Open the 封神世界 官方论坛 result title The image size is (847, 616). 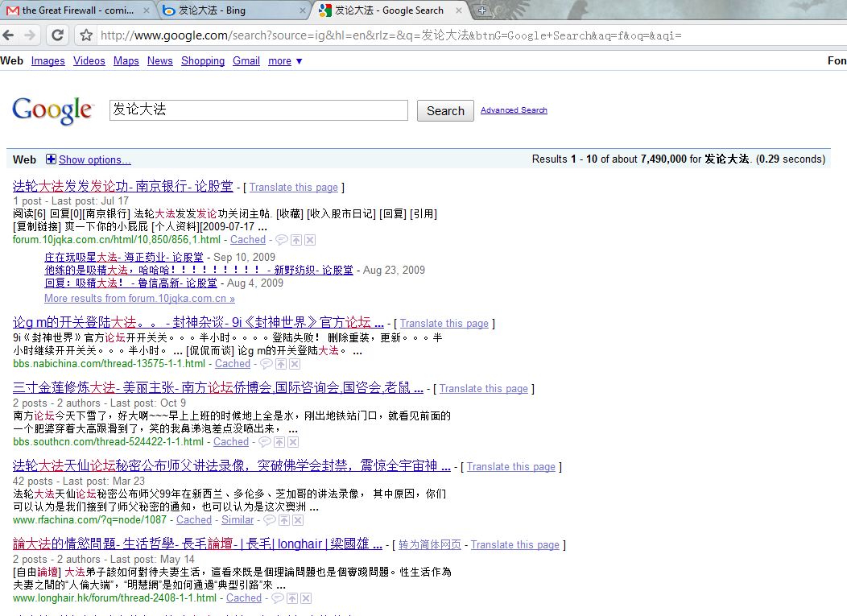click(198, 323)
